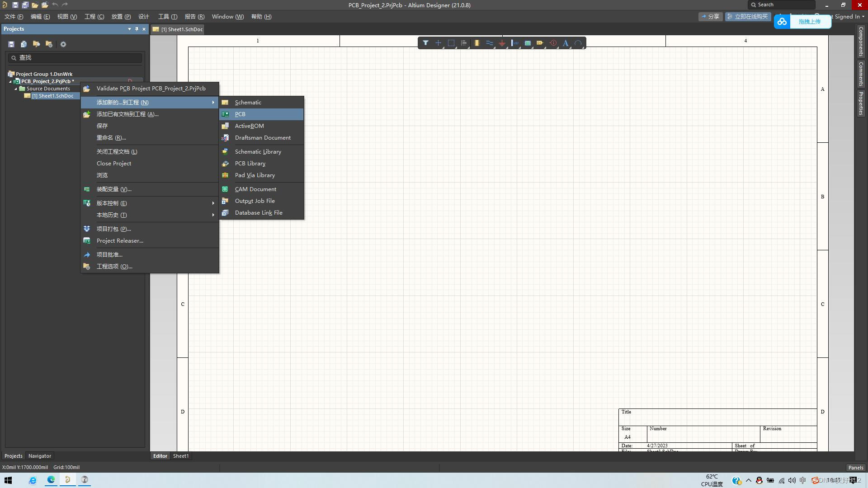Select the Place Part component icon
The image size is (868, 488).
point(476,43)
